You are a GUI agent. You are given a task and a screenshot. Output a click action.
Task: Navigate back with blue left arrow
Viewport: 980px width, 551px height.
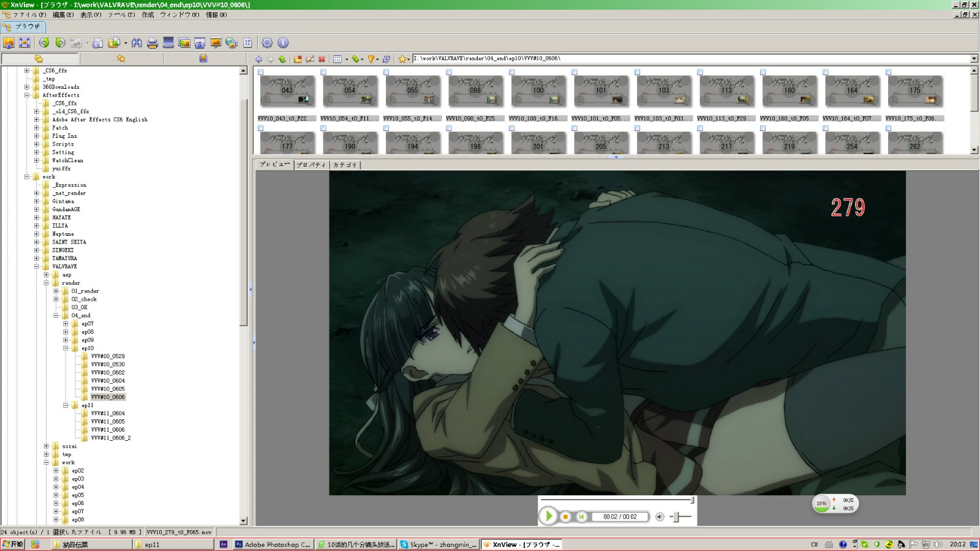258,59
